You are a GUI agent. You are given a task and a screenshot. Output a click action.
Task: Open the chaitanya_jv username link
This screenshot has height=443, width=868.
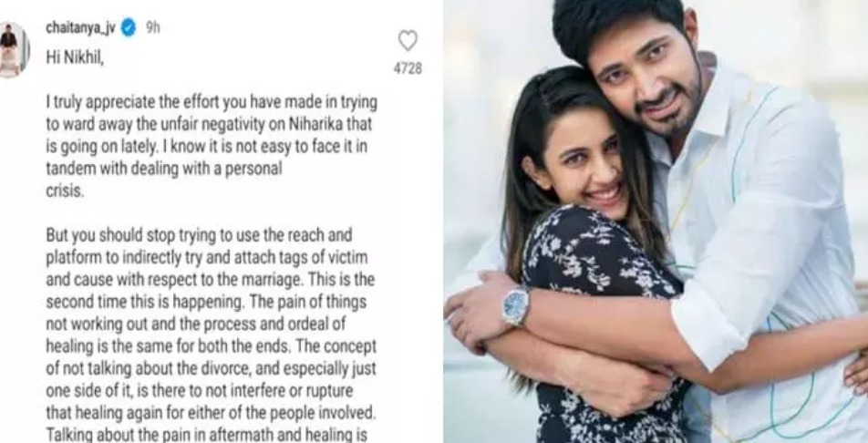tap(81, 27)
